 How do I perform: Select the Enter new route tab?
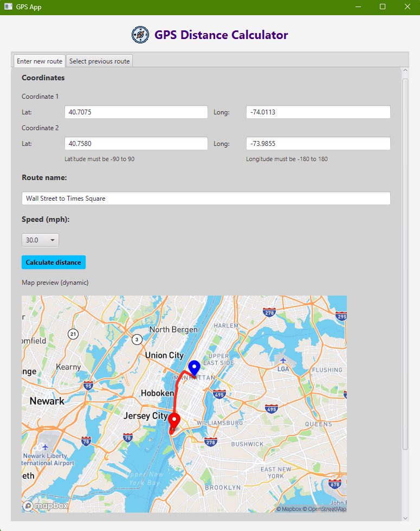[x=39, y=61]
